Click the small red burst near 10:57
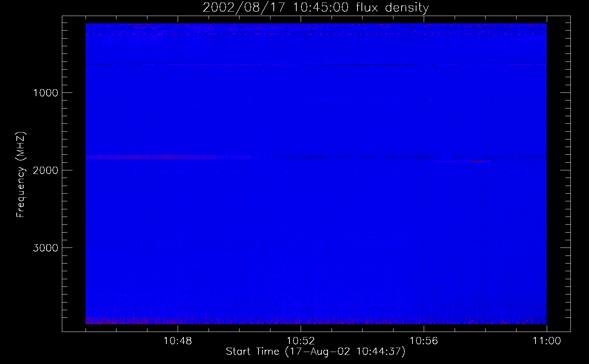This screenshot has width=589, height=364. coord(477,161)
